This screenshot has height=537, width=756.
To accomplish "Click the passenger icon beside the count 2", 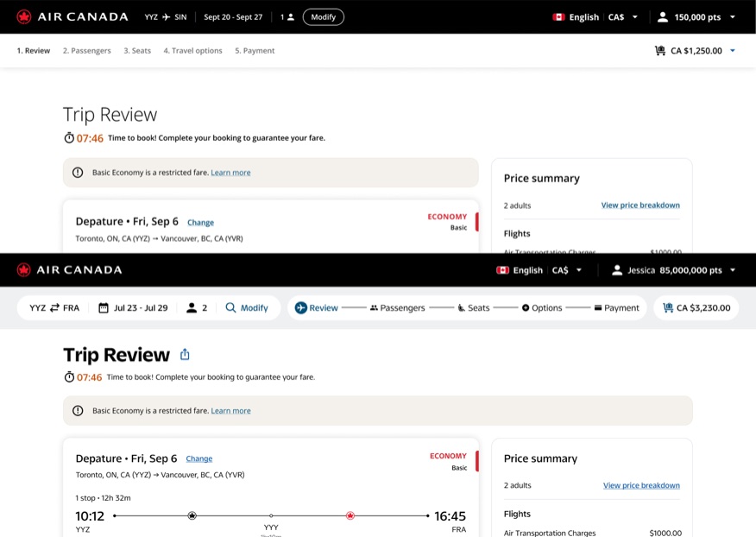I will 192,308.
